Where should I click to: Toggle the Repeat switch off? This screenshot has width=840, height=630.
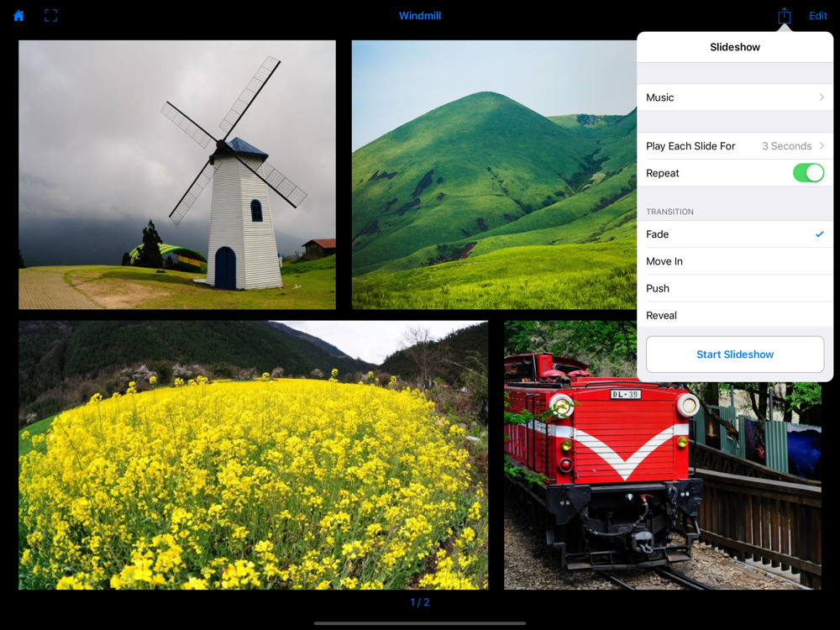(808, 173)
